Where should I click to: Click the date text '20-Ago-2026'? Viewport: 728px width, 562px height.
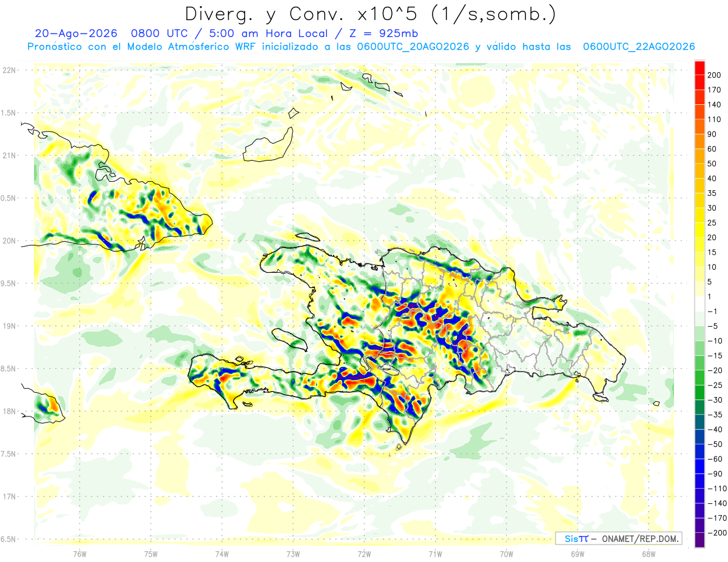click(x=76, y=33)
